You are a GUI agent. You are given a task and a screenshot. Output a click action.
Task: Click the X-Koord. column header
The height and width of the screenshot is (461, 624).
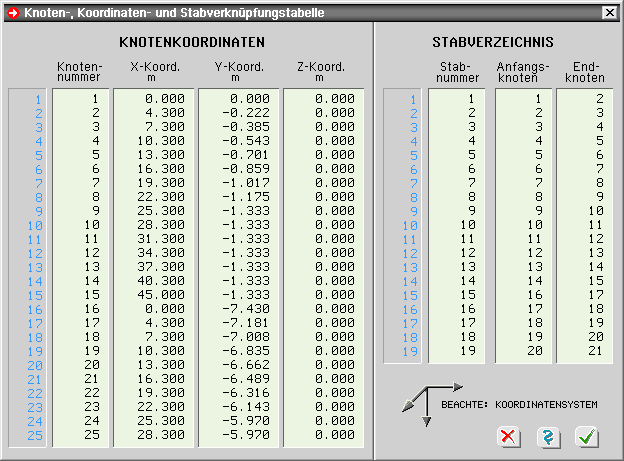(155, 72)
